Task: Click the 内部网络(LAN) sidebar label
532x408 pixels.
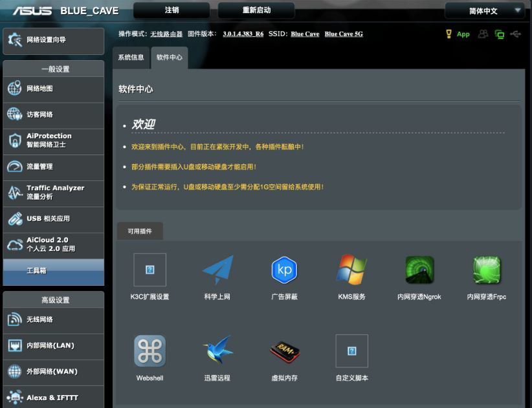Action: (50, 346)
